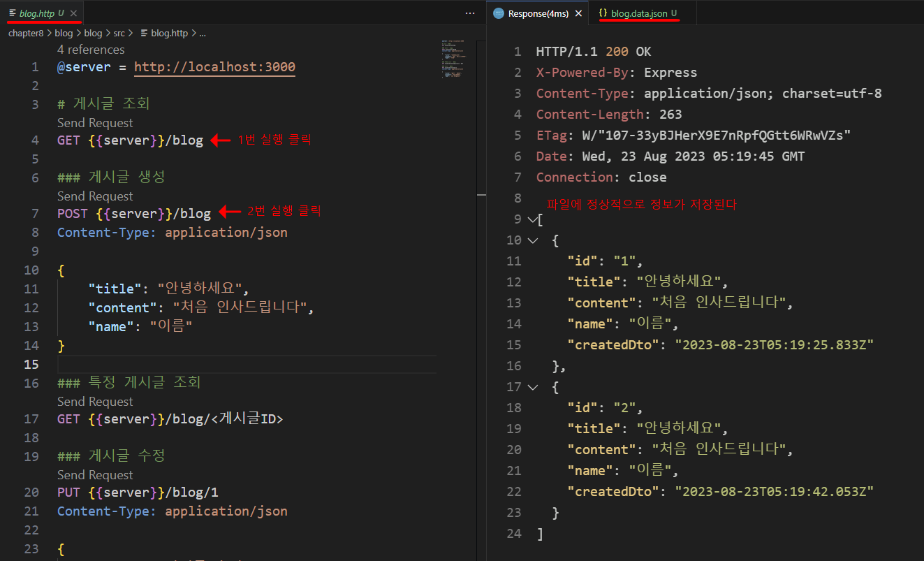This screenshot has height=561, width=924.
Task: Send Request above PUT {{server}}/blog/1
Action: tap(95, 475)
